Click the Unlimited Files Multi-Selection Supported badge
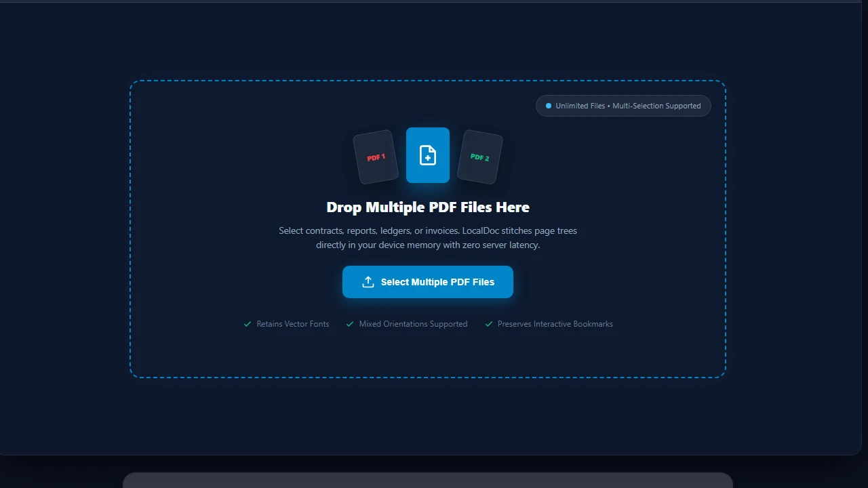Image resolution: width=868 pixels, height=488 pixels. click(623, 106)
